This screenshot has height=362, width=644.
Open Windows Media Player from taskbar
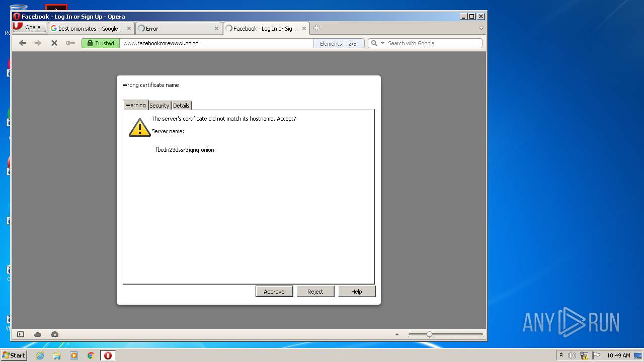[74, 355]
